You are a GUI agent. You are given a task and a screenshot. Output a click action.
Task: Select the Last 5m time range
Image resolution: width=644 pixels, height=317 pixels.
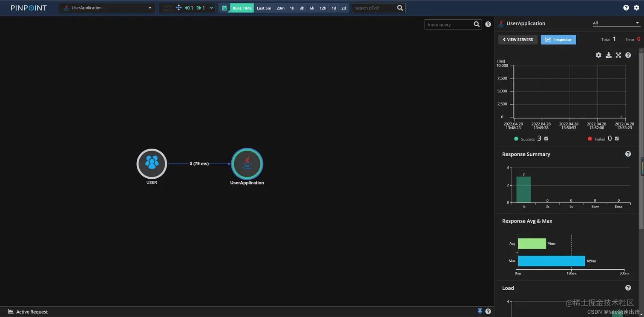(264, 8)
